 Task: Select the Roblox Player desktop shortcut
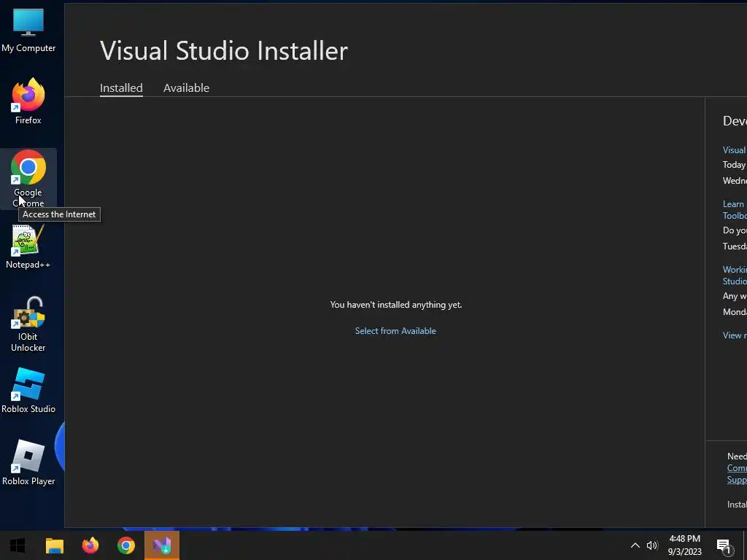pos(28,462)
